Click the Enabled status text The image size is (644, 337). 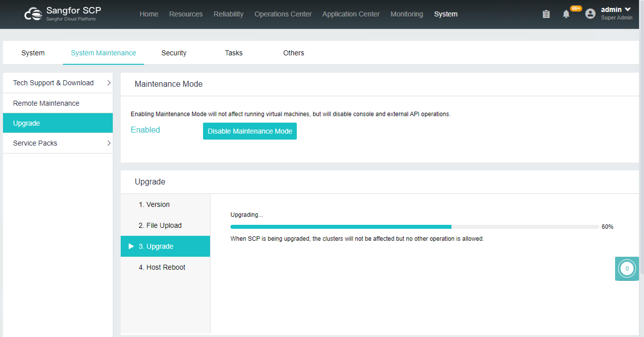coord(145,130)
